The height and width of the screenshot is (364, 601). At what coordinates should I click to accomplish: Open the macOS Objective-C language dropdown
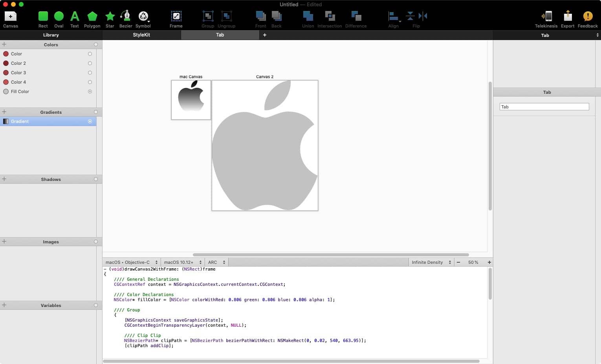point(132,262)
